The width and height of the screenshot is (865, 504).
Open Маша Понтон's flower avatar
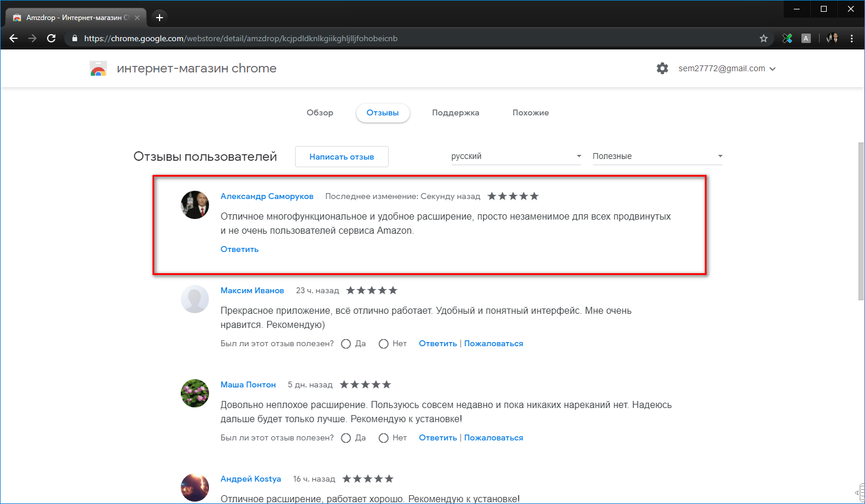pos(195,393)
